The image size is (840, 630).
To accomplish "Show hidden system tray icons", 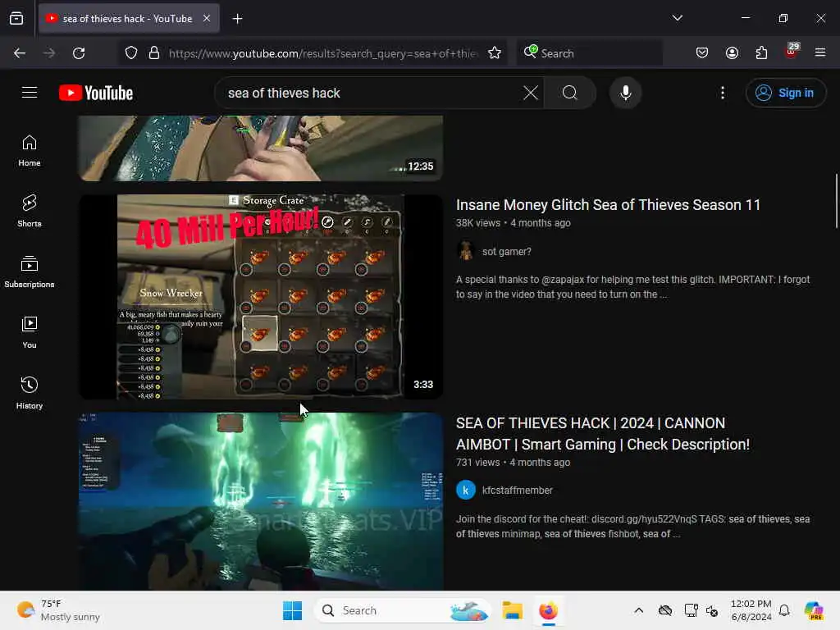I will click(638, 610).
